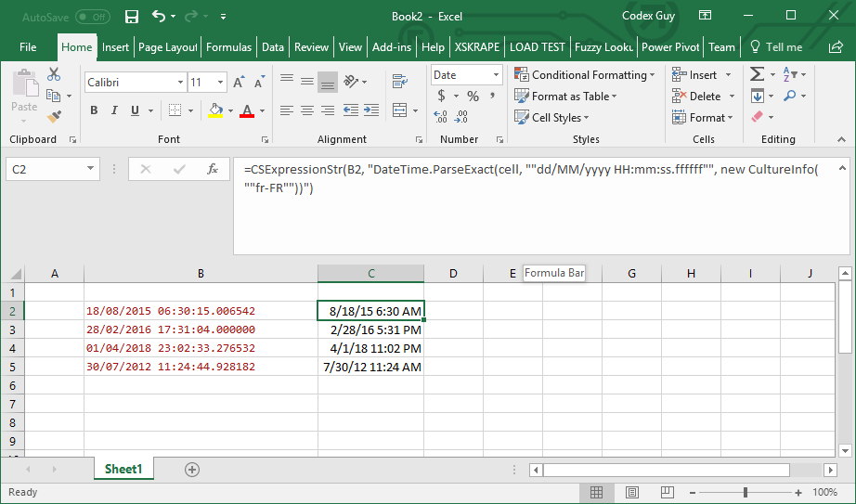Open the XSKRAPE ribbon tab
The height and width of the screenshot is (504, 856).
pyautogui.click(x=476, y=47)
